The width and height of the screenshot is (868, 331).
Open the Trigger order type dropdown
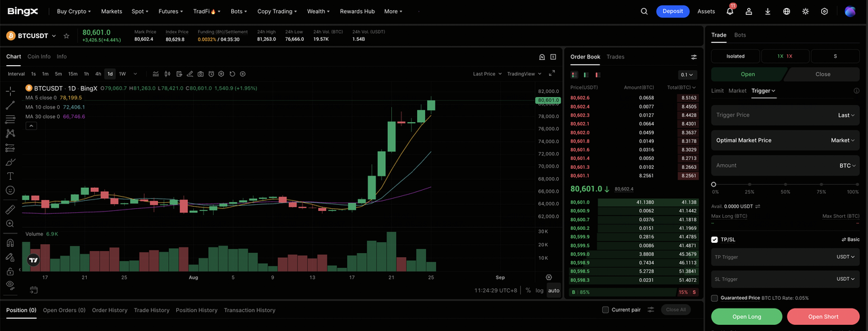764,90
